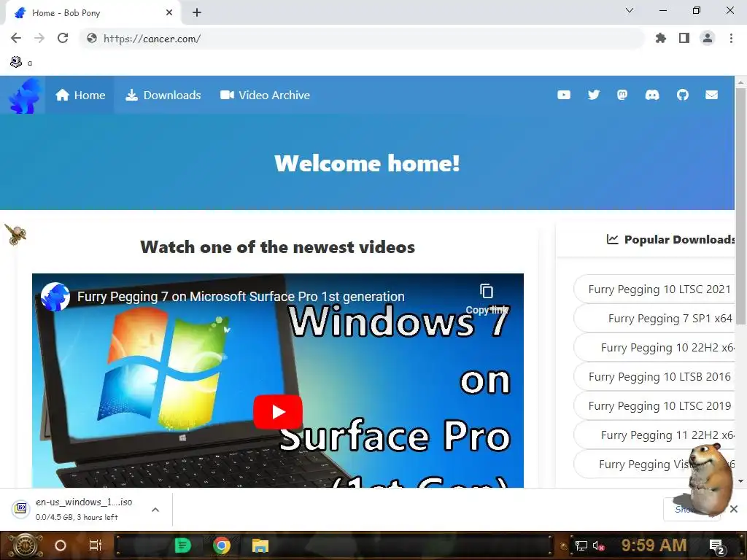Open the Extensions puzzle icon
Viewport: 747px width, 560px height.
click(661, 38)
